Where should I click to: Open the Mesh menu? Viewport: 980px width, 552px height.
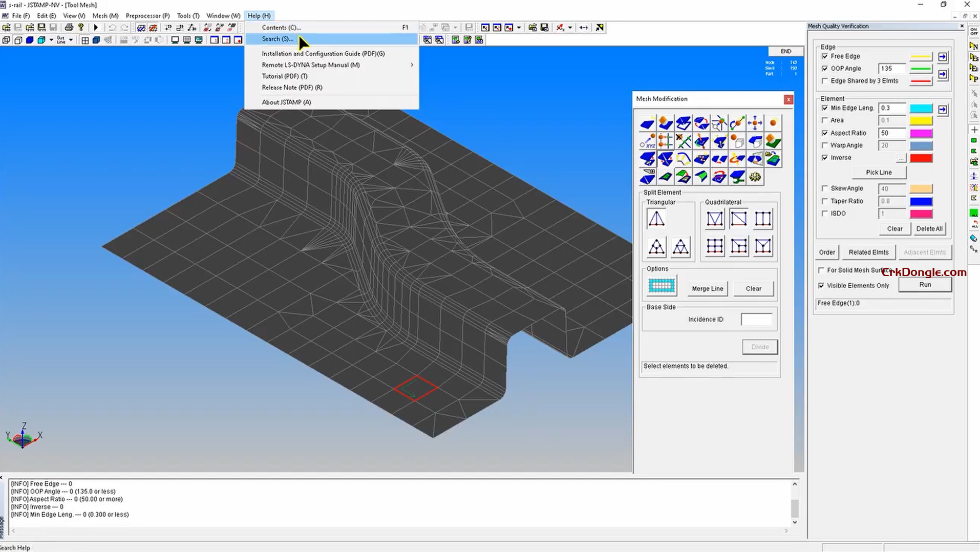(104, 15)
